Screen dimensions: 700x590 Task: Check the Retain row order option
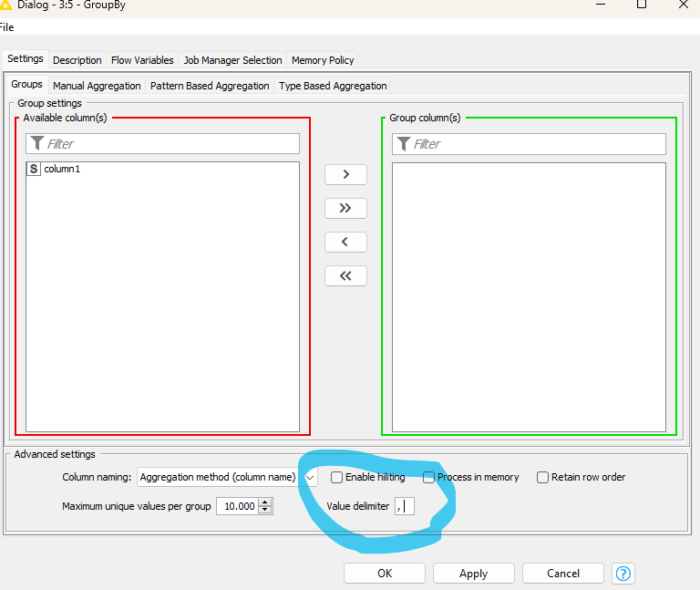point(542,477)
